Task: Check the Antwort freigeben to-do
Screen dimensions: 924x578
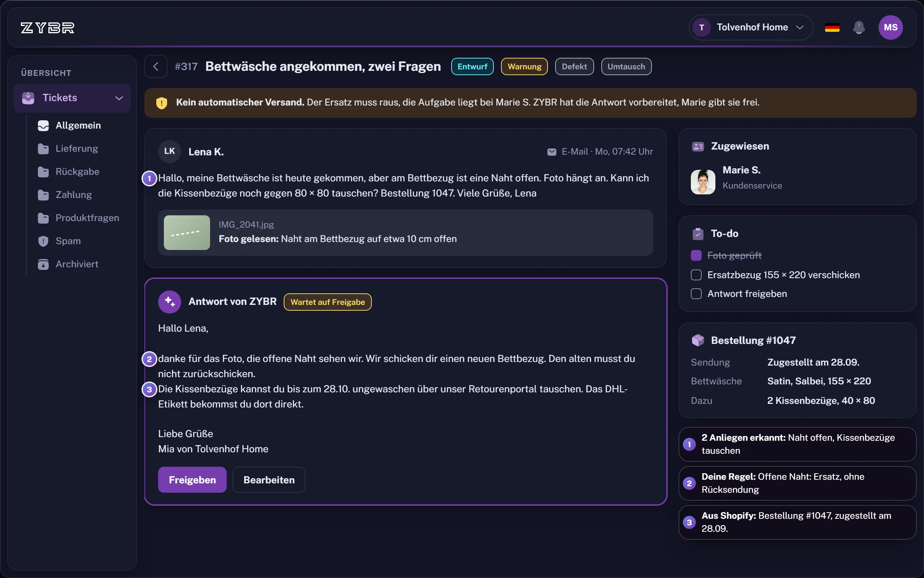Action: [696, 294]
